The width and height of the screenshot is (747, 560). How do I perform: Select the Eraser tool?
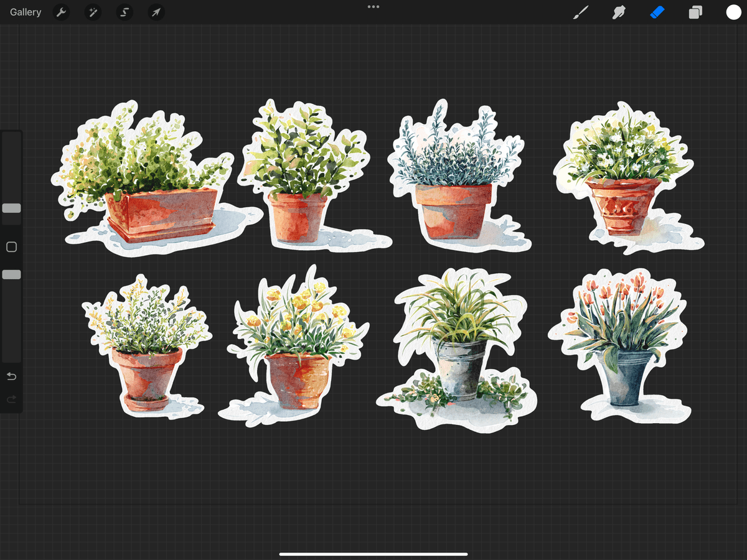[x=657, y=12]
